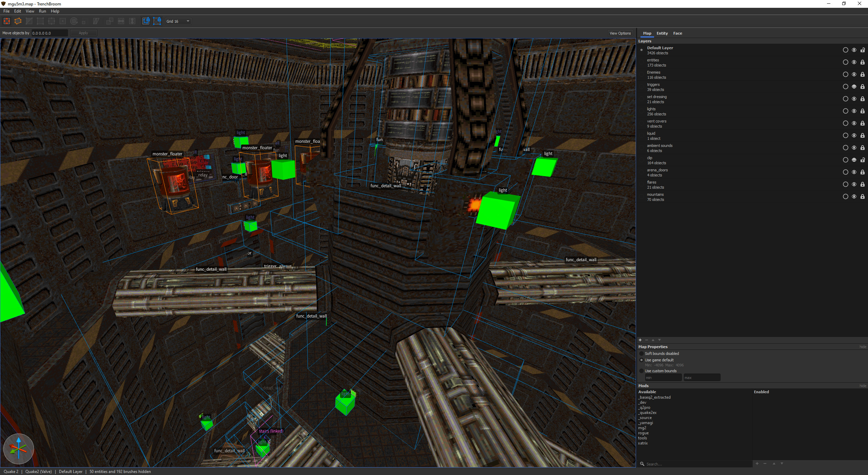Open the Grid 16 size dropdown
The width and height of the screenshot is (868, 475).
coord(178,21)
